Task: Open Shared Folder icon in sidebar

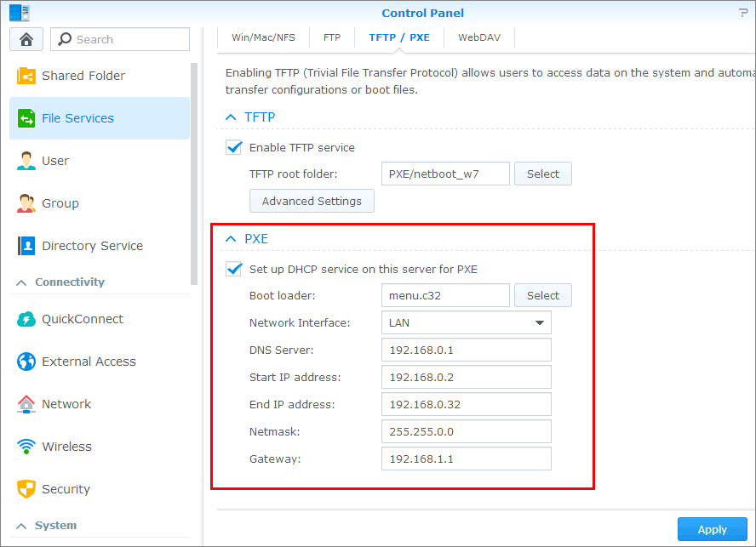Action: coord(26,76)
